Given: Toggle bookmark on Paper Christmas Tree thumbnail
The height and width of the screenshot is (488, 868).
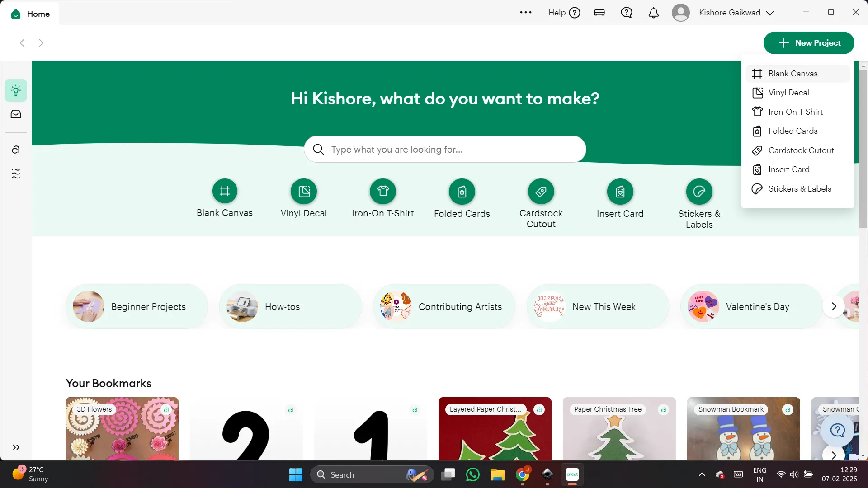Looking at the screenshot, I should 663,409.
